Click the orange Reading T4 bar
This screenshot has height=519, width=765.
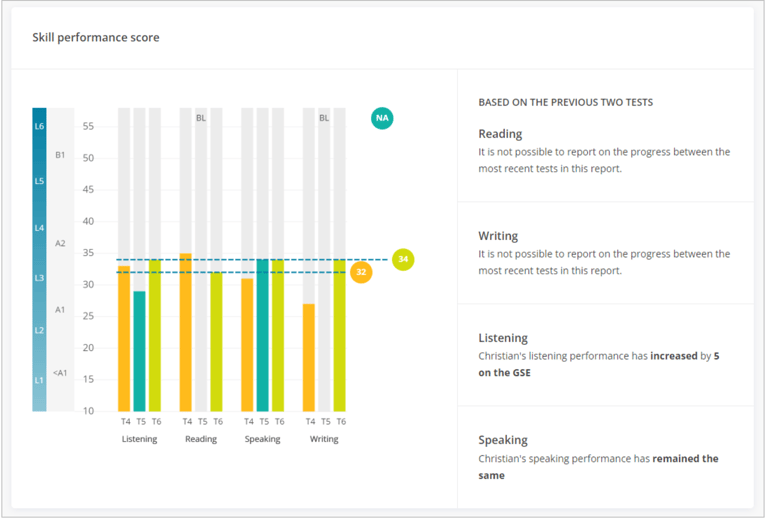[x=186, y=332]
